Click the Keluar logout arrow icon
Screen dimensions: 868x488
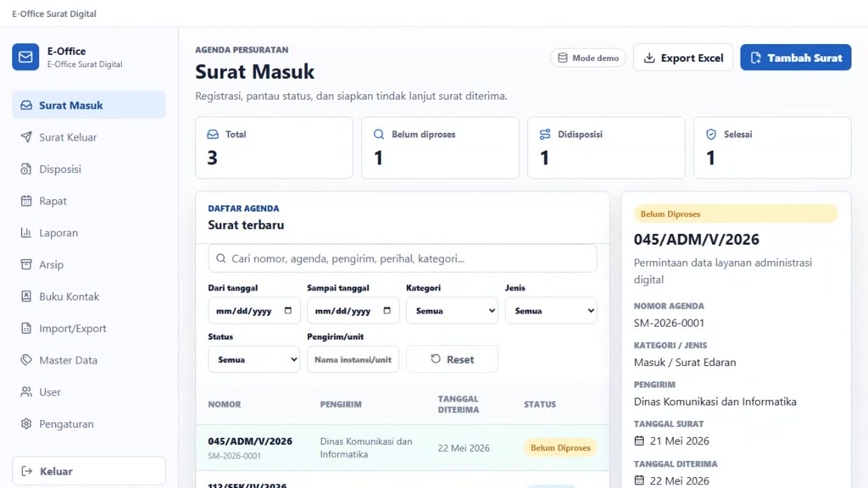(x=26, y=471)
